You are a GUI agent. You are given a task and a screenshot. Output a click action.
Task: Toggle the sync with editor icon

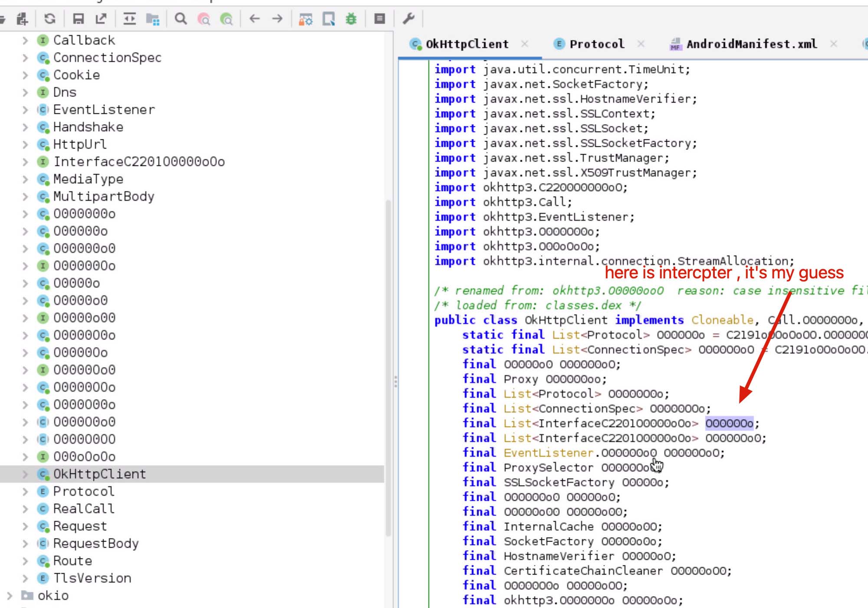[x=129, y=19]
